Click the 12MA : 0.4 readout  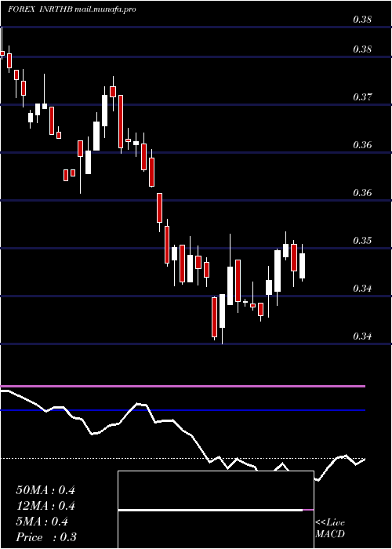pos(45,506)
